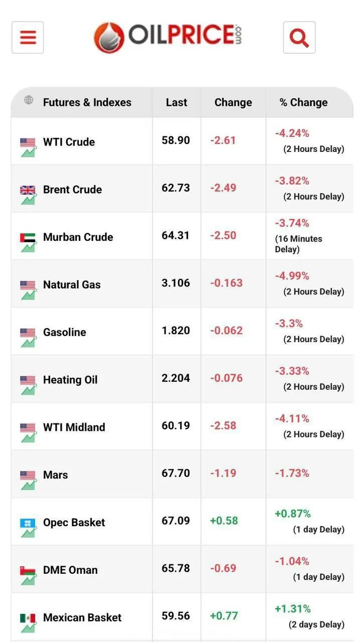Open the Gasoline link
Viewport: 364px width, 642px height.
(x=64, y=332)
